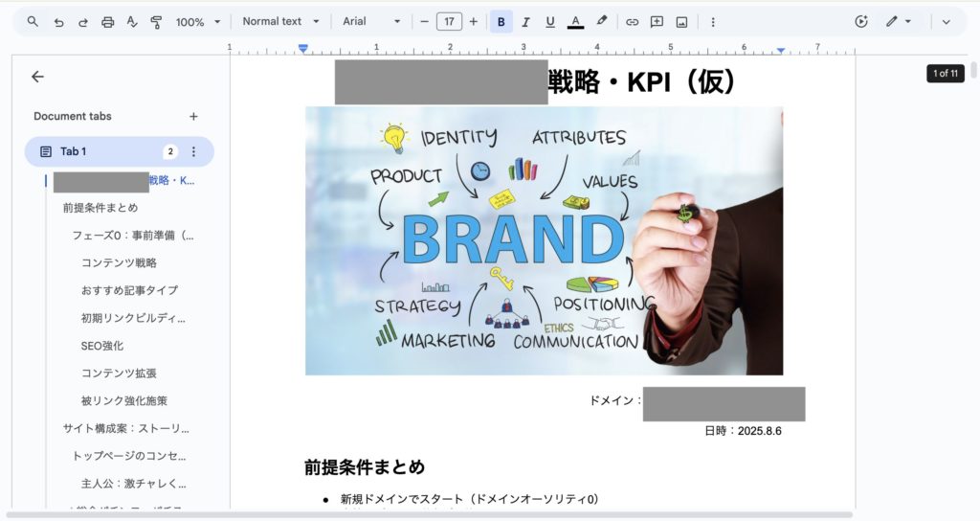Open the Arial font dropdown
Viewport: 980px width, 521px height.
[371, 21]
